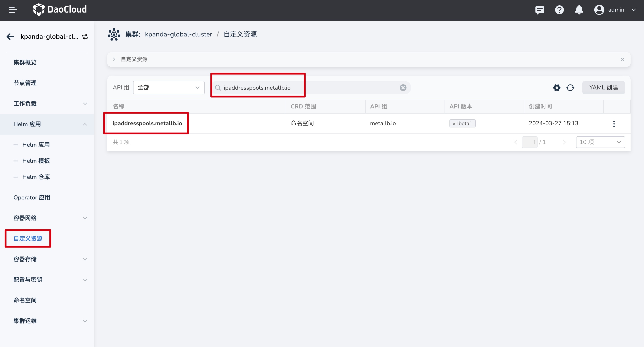Open table settings gear icon
The height and width of the screenshot is (347, 644).
pos(557,88)
